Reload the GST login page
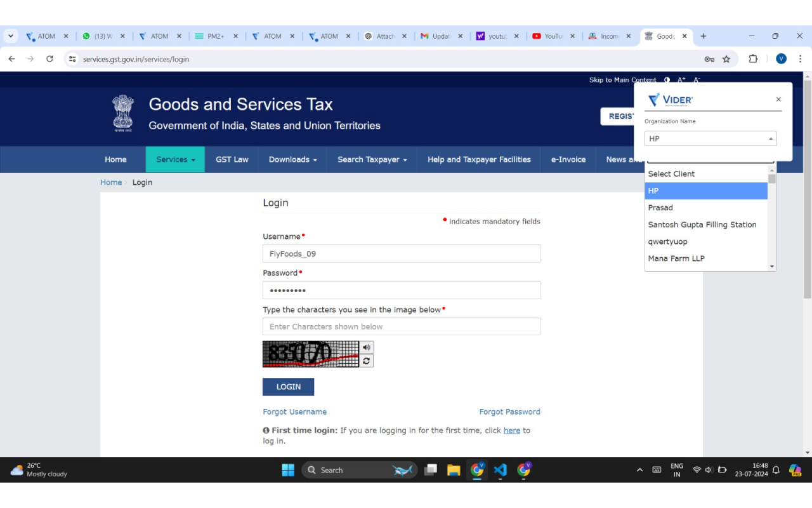The image size is (812, 508). coord(49,59)
